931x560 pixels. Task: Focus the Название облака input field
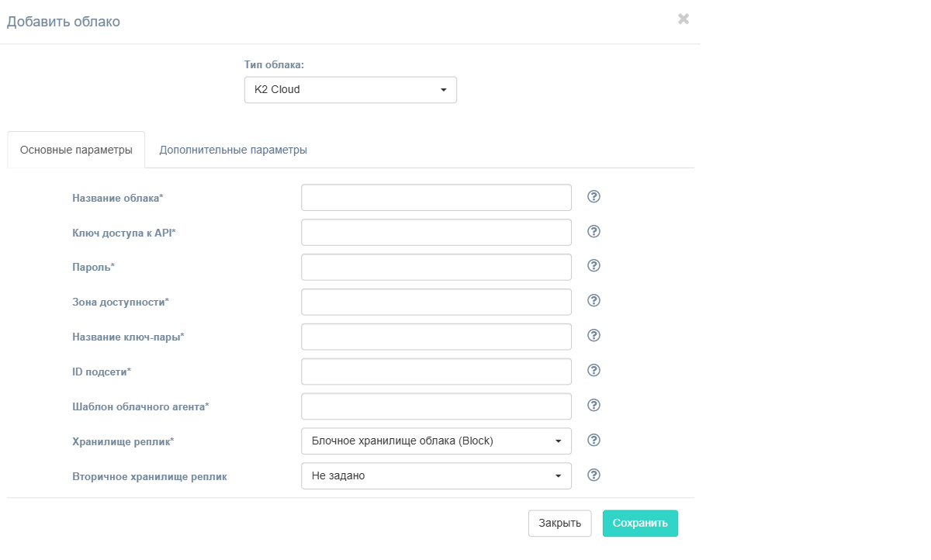pyautogui.click(x=436, y=197)
